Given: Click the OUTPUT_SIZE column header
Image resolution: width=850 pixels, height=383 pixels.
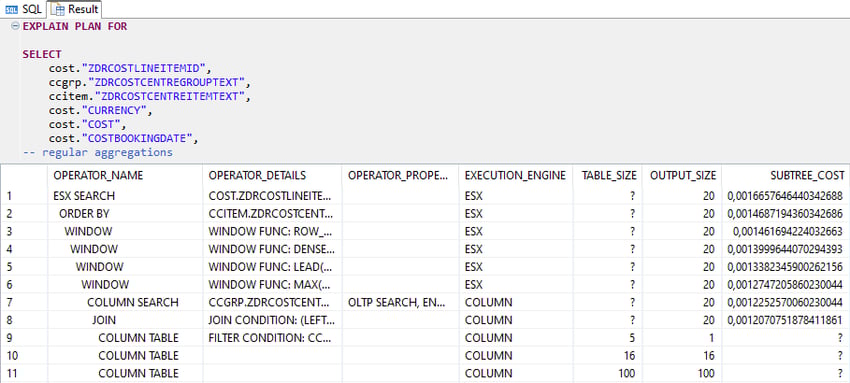Looking at the screenshot, I should 683,176.
